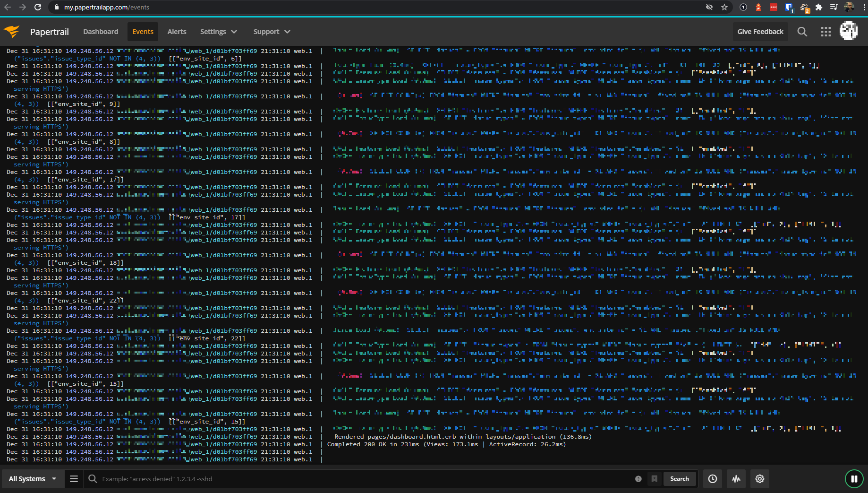Open the red LastPass extension icon
The height and width of the screenshot is (493, 868).
click(774, 7)
